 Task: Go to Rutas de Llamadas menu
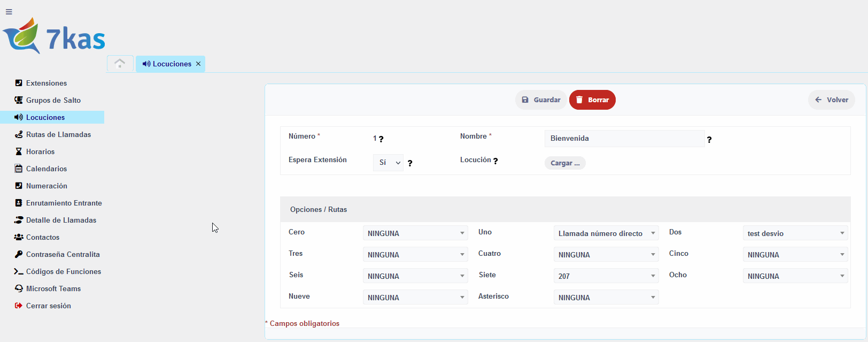click(x=58, y=134)
